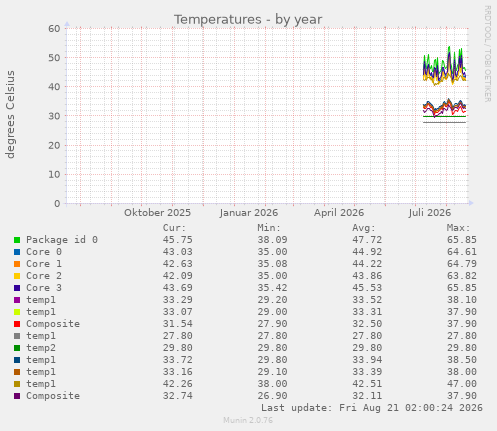This screenshot has width=497, height=431.
Task: Click the Core 2 max value 63.82
Action: [x=462, y=276]
